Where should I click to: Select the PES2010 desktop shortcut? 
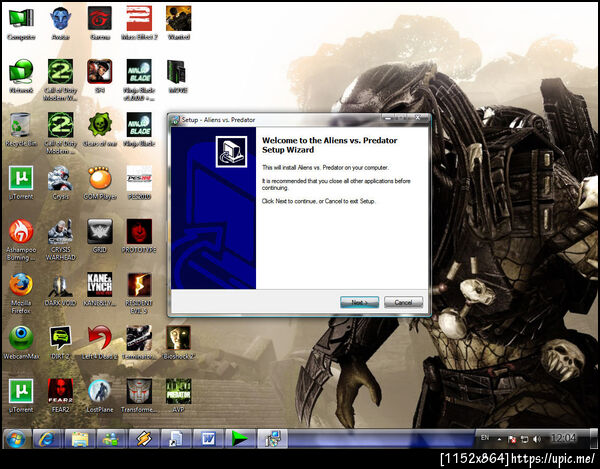pyautogui.click(x=139, y=183)
